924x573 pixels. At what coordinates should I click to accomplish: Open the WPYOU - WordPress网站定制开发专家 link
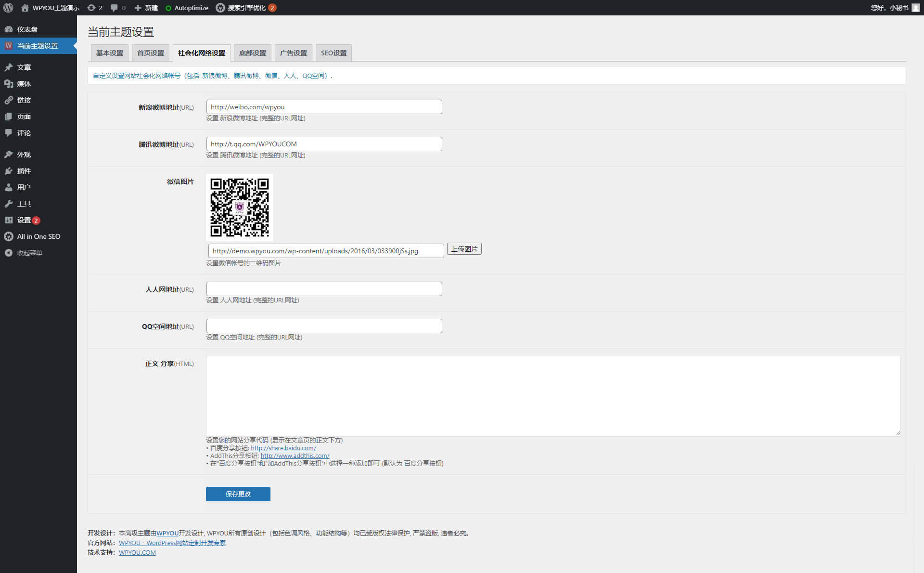(172, 543)
